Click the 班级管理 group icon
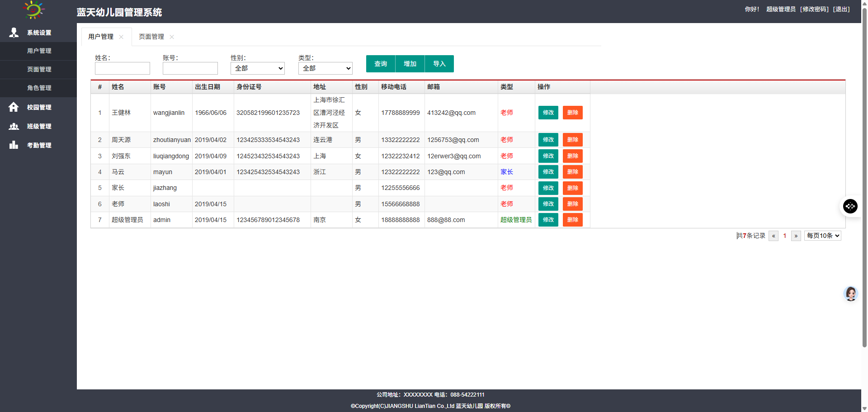The width and height of the screenshot is (868, 412). click(x=14, y=127)
